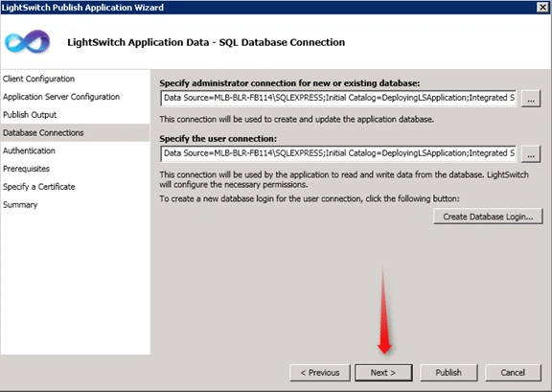Select the Database Connections step
552x392 pixels.
pos(75,132)
